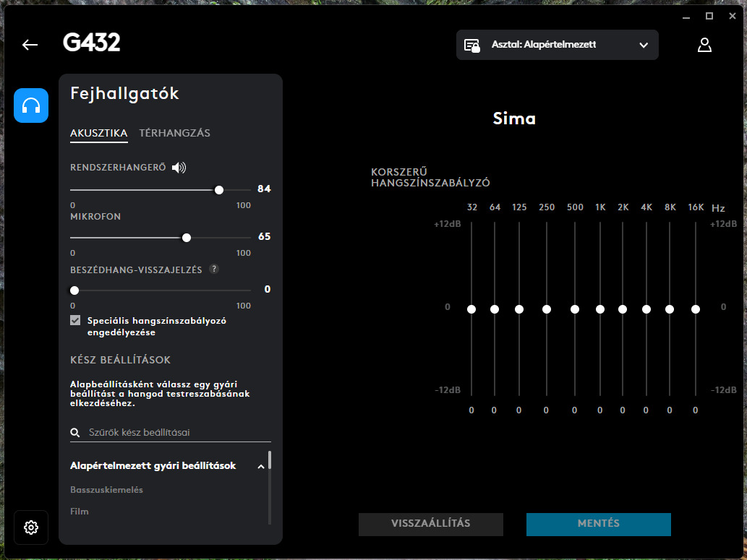Click the 1K equalizer slider knob
The image size is (747, 560).
[600, 309]
